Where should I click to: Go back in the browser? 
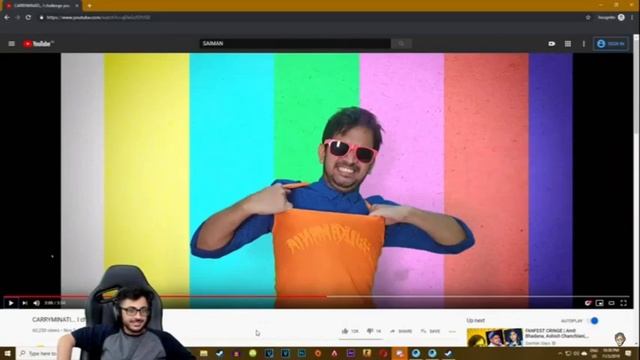(7, 18)
